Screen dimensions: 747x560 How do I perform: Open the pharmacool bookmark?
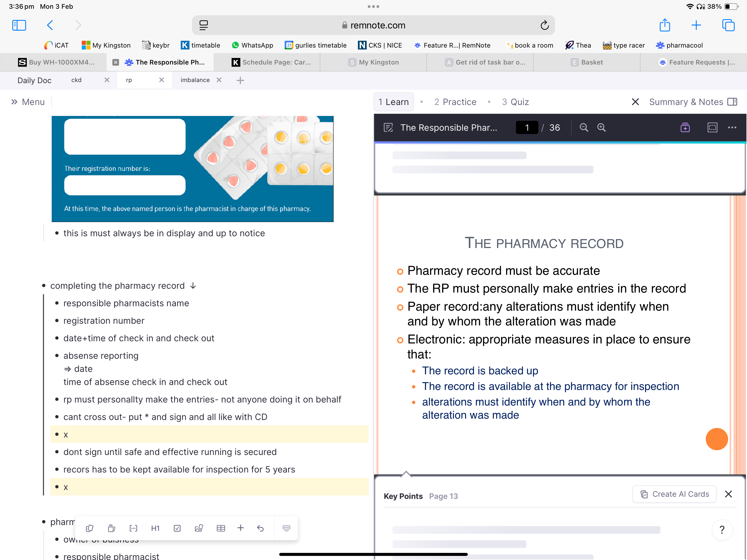(679, 45)
